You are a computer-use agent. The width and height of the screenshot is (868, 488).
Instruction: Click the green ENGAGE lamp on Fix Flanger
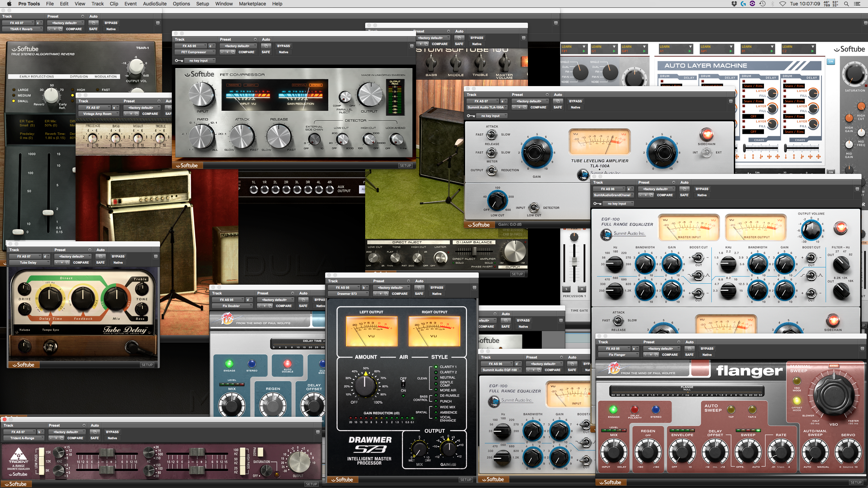point(613,409)
